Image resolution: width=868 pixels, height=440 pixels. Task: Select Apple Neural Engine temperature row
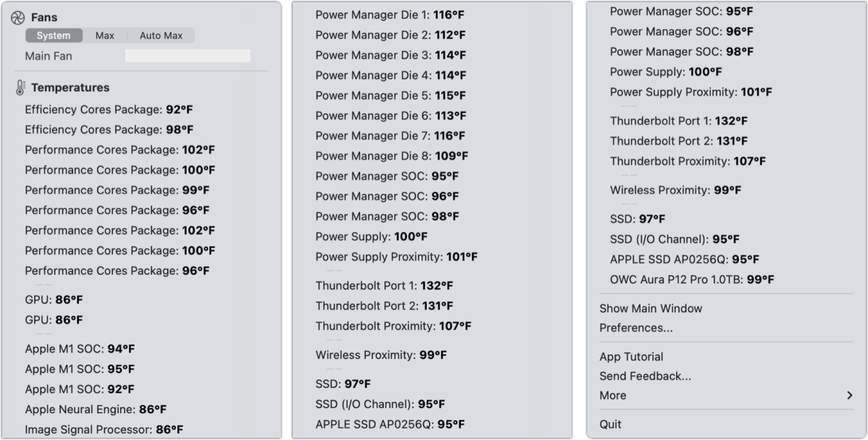96,410
